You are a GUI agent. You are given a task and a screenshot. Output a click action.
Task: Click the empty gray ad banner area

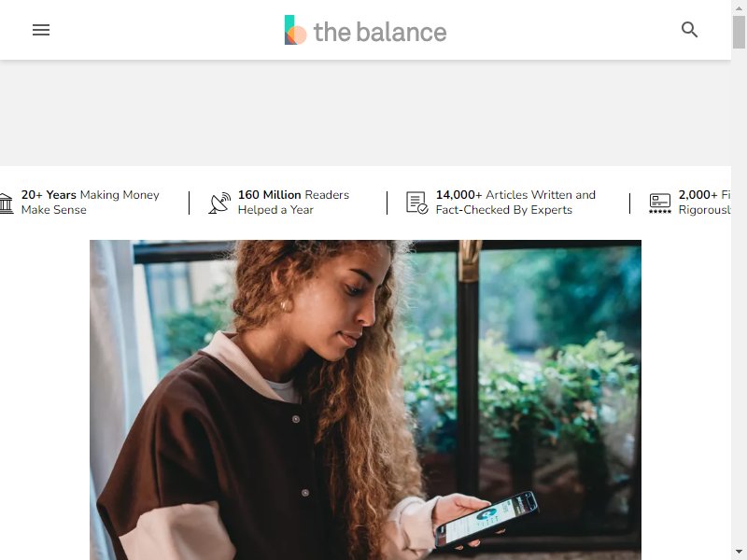tap(365, 113)
